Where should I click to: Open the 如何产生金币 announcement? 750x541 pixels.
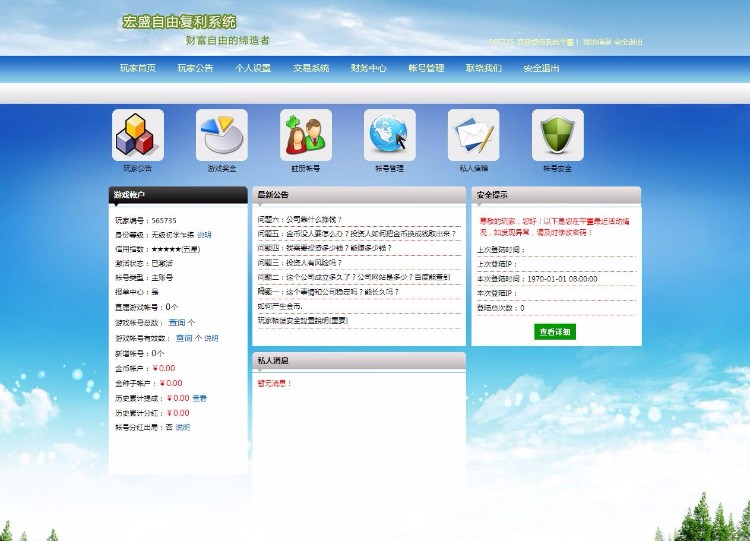click(x=280, y=306)
